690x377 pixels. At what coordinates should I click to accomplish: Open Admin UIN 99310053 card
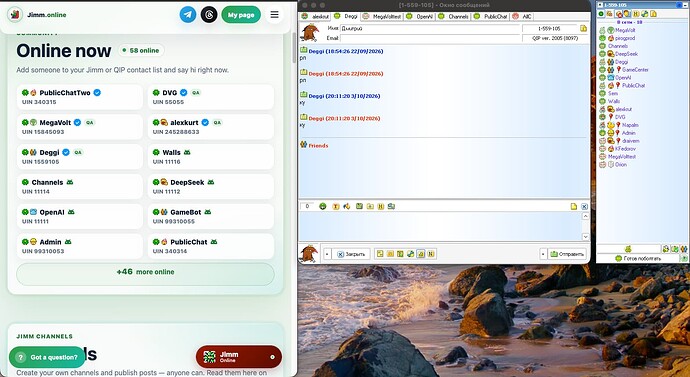[x=80, y=246]
